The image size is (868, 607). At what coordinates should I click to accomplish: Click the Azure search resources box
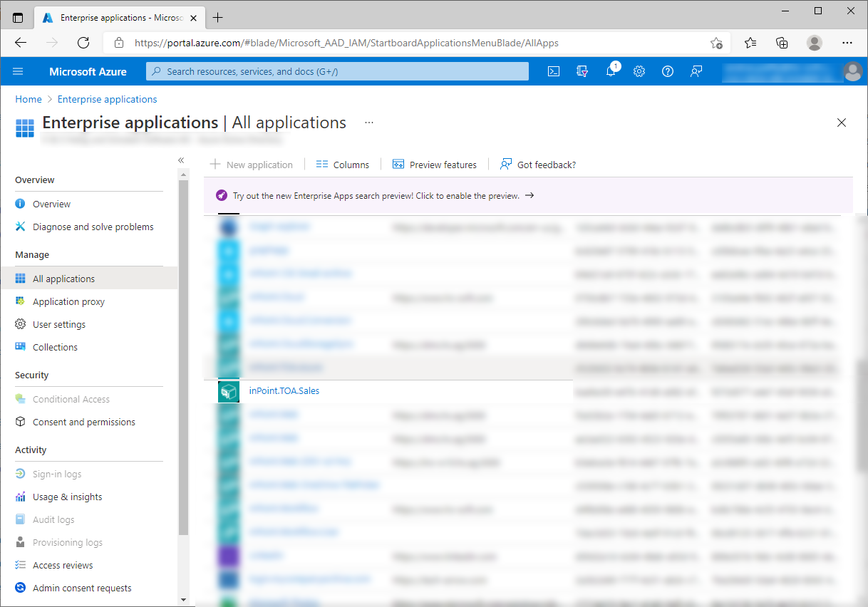click(338, 71)
